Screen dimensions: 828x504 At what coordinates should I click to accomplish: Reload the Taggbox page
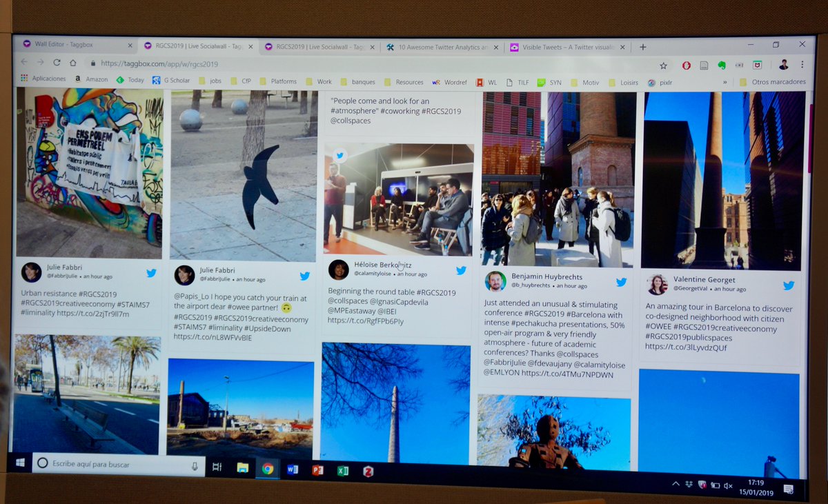[x=56, y=63]
